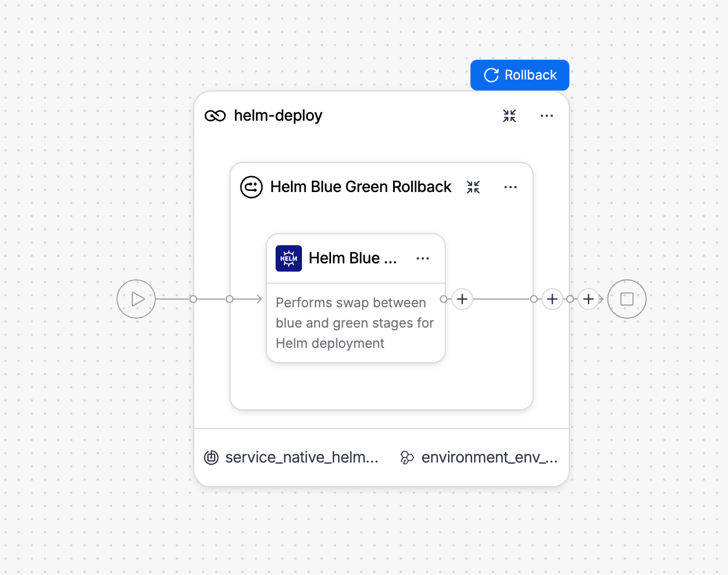
Task: Click the pipeline start play node
Action: [136, 299]
